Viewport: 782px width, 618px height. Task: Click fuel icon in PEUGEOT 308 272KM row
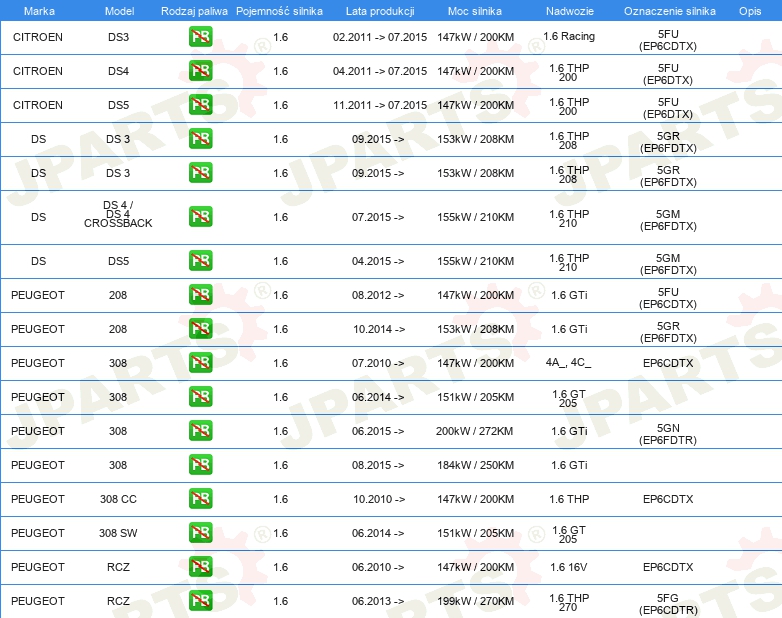[x=200, y=431]
